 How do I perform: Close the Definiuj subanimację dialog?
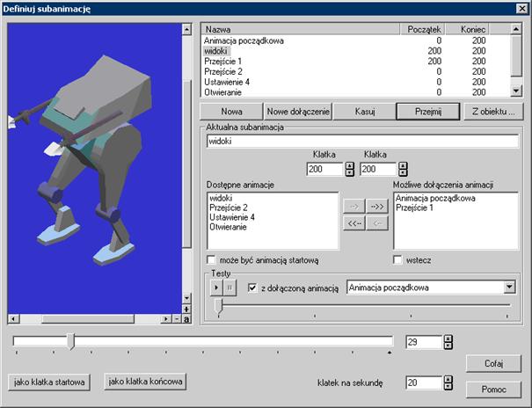(521, 9)
